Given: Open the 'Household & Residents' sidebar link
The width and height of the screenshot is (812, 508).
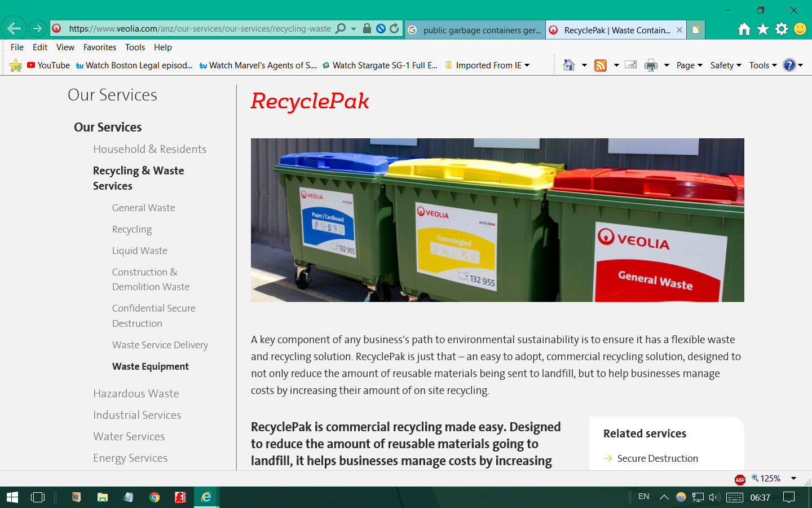Looking at the screenshot, I should pos(150,149).
